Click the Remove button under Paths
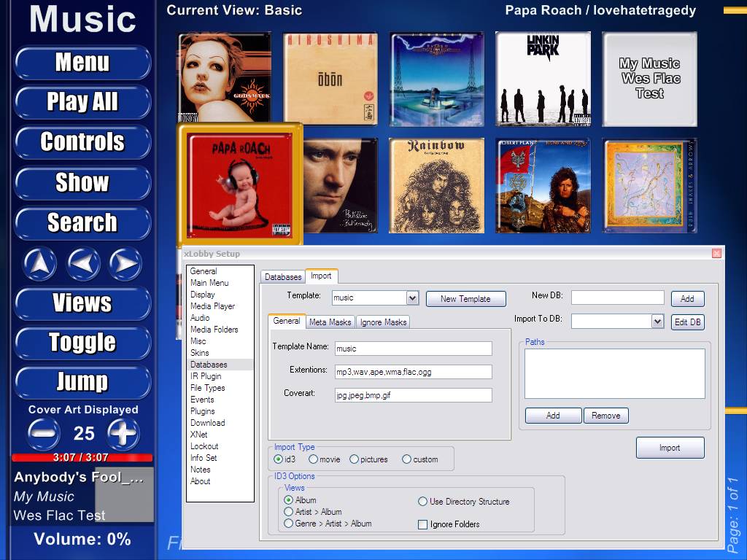This screenshot has width=747, height=560. click(606, 415)
